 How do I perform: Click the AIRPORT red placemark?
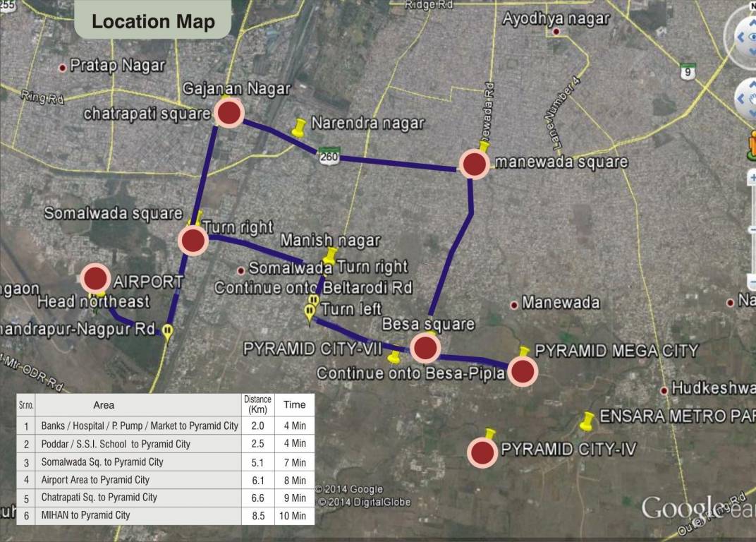96,279
